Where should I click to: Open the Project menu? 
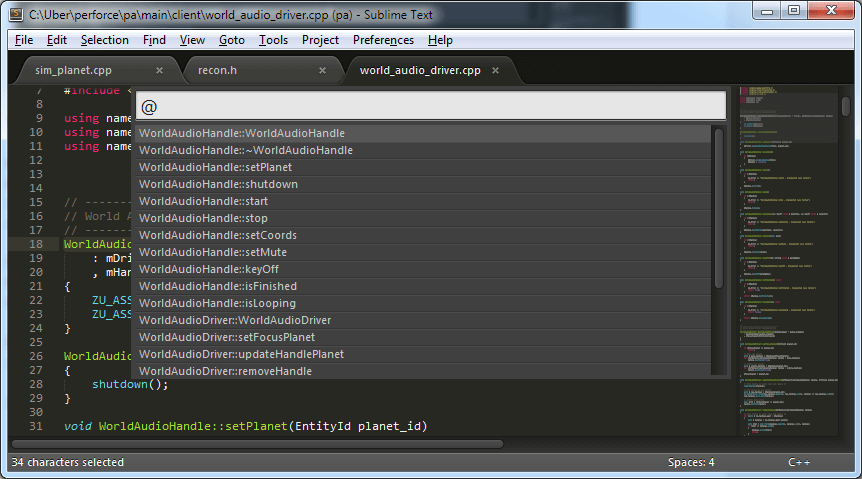[x=320, y=40]
